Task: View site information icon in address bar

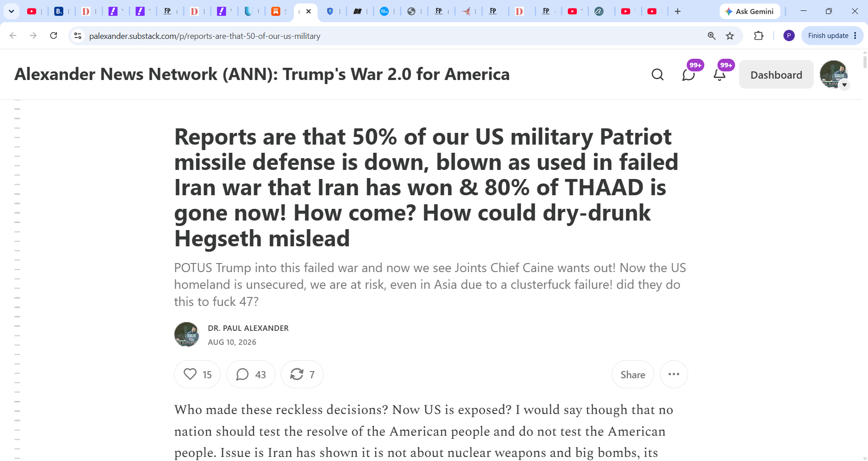Action: (78, 36)
